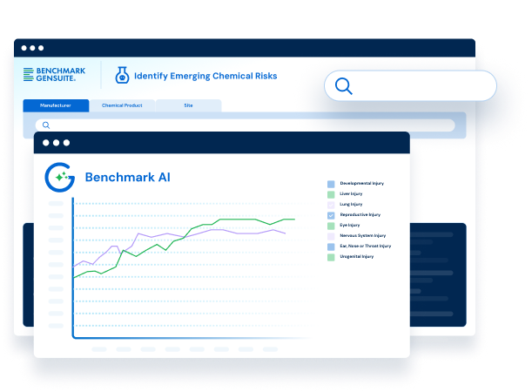Viewport: 532px width, 392px height.
Task: Click the Benchmark AI sparkle G logo
Action: 60,177
